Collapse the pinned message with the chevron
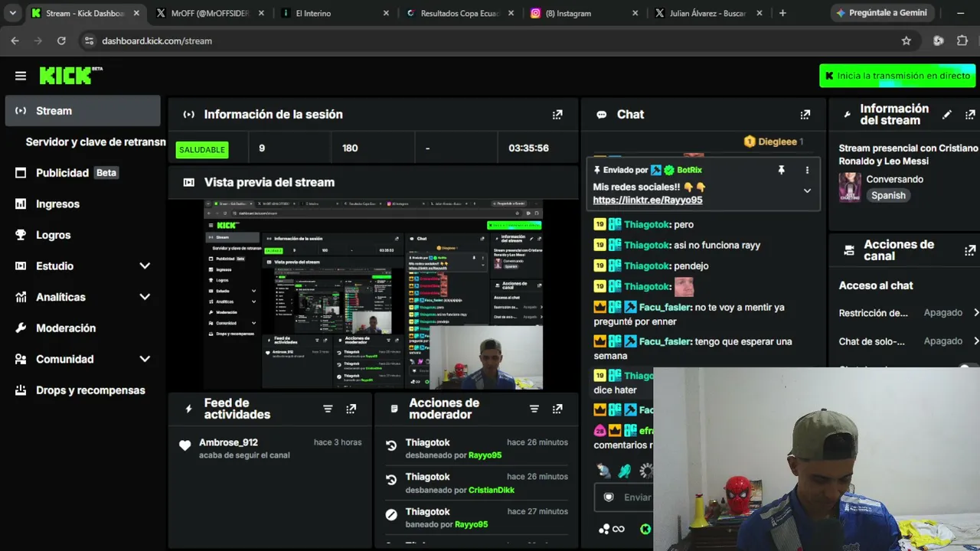The image size is (980, 551). (807, 191)
